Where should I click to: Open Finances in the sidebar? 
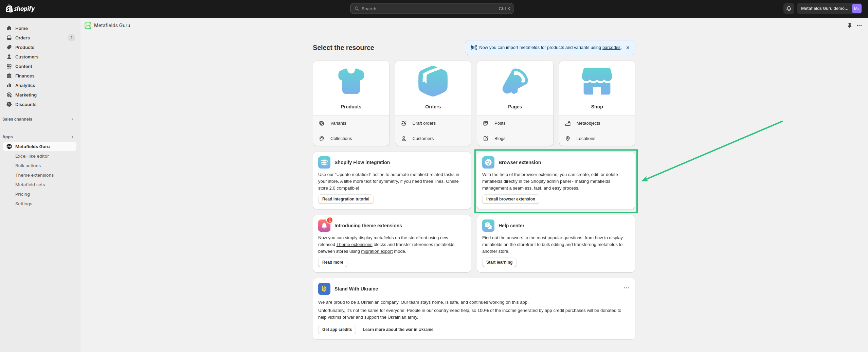pos(39,76)
